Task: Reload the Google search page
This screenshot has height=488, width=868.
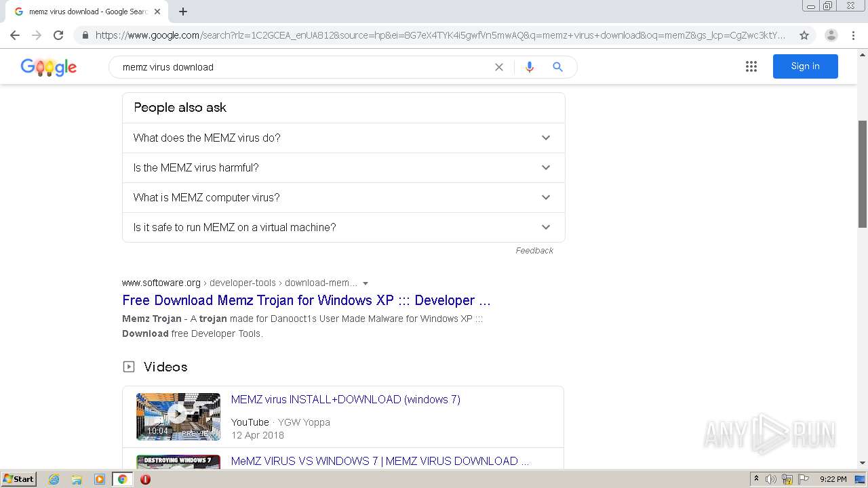Action: [58, 35]
